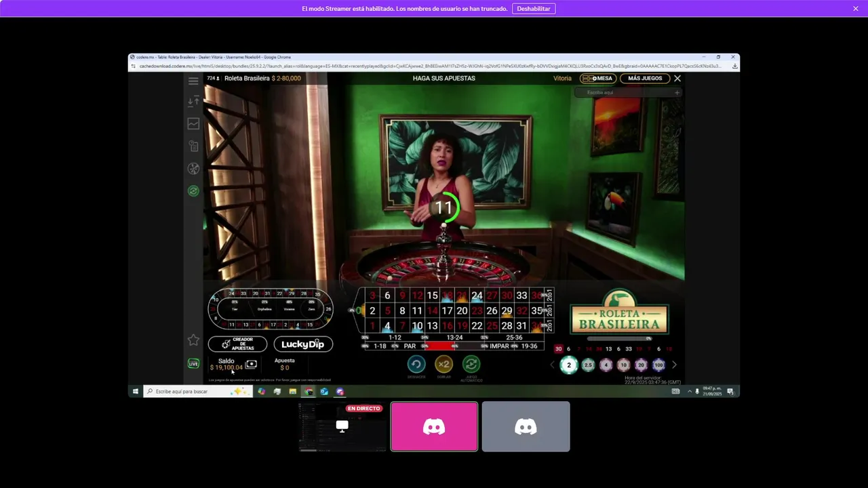
Task: Select the pink Discord share thumbnail
Action: [x=434, y=426]
